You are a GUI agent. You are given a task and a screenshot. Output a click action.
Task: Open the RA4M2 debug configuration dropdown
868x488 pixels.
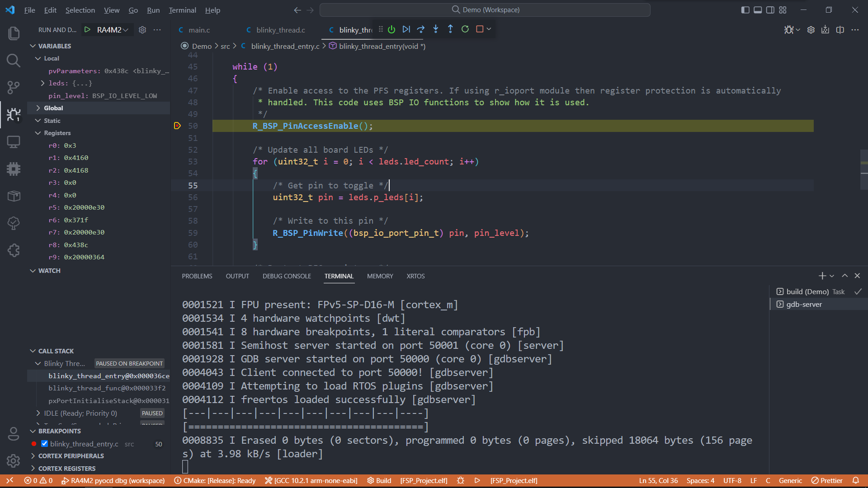(x=113, y=30)
